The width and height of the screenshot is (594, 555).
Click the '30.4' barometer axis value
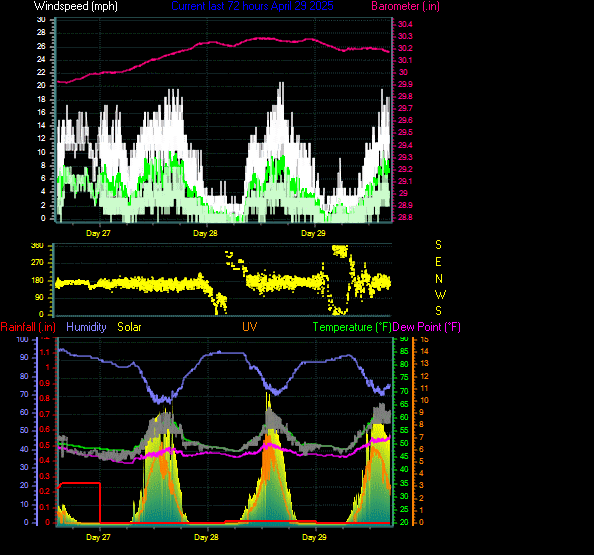point(405,24)
